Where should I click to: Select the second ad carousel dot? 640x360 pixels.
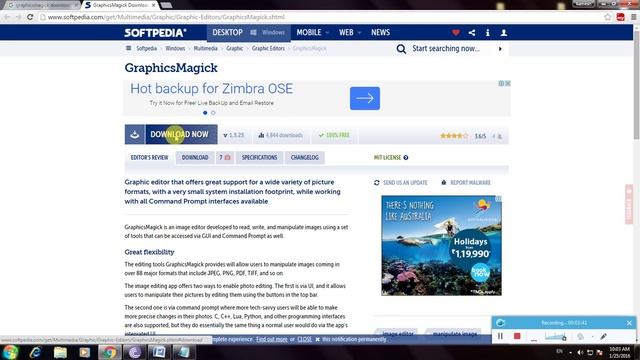pyautogui.click(x=213, y=113)
